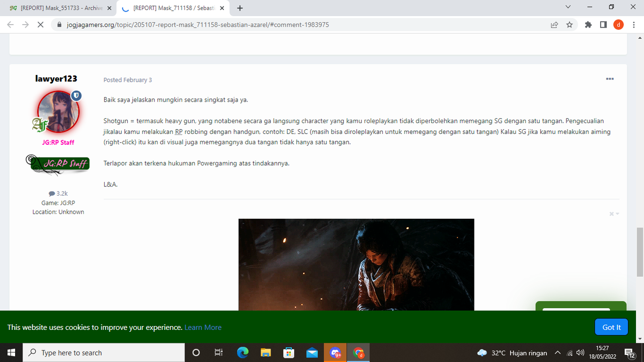Viewport: 644px width, 362px height.
Task: Open a new browser tab
Action: (x=240, y=8)
